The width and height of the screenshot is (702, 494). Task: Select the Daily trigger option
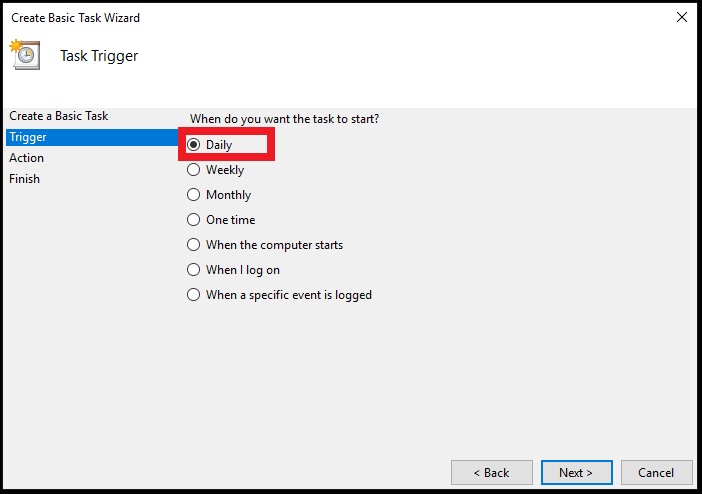(x=194, y=145)
